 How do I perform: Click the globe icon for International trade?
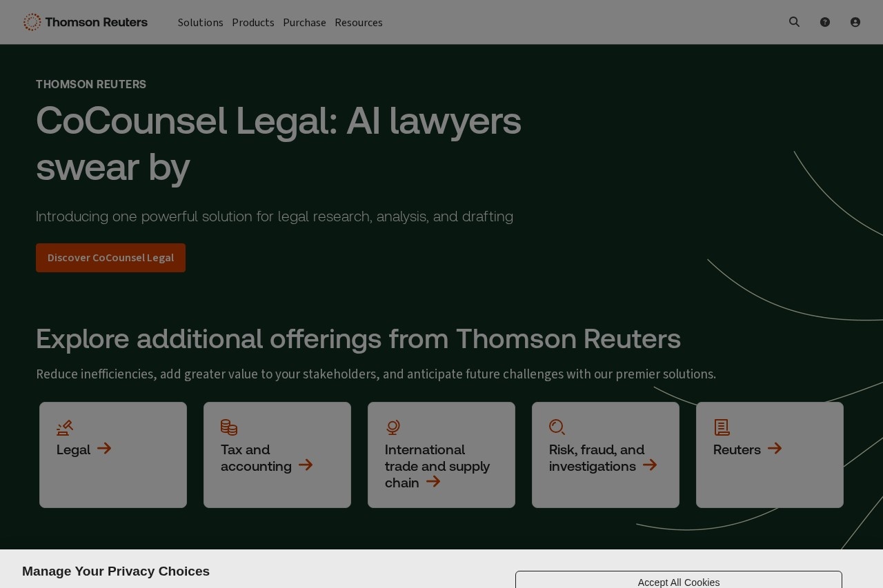[393, 427]
